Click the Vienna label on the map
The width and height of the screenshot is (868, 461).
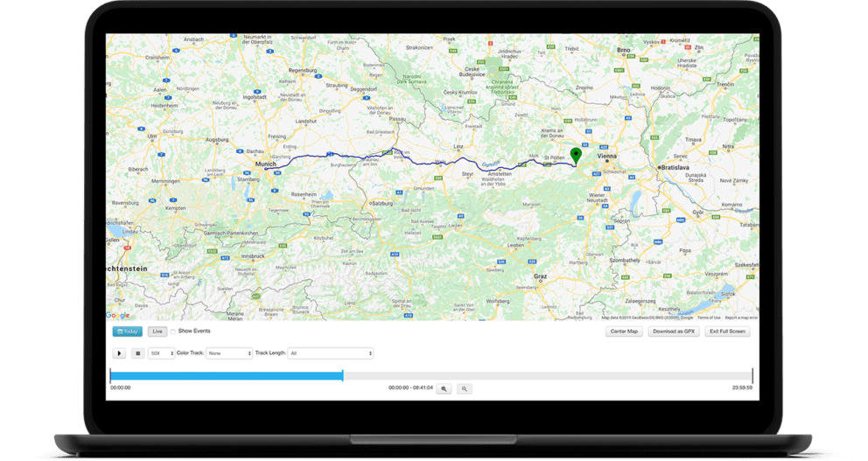(606, 157)
